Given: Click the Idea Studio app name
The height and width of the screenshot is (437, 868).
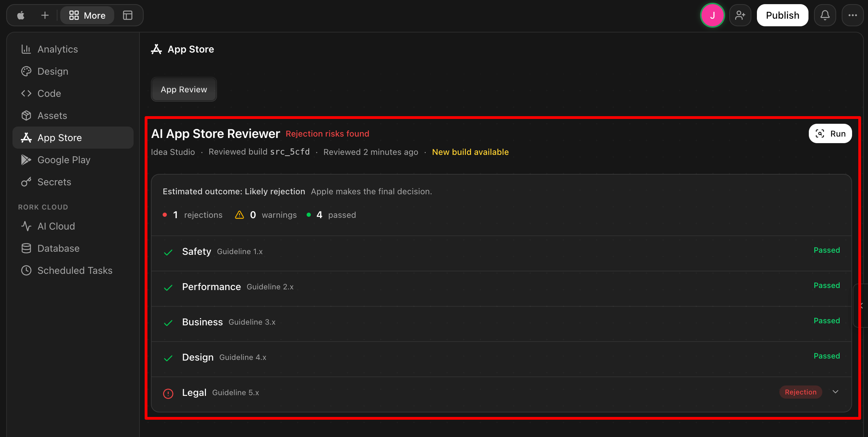Looking at the screenshot, I should click(x=173, y=152).
